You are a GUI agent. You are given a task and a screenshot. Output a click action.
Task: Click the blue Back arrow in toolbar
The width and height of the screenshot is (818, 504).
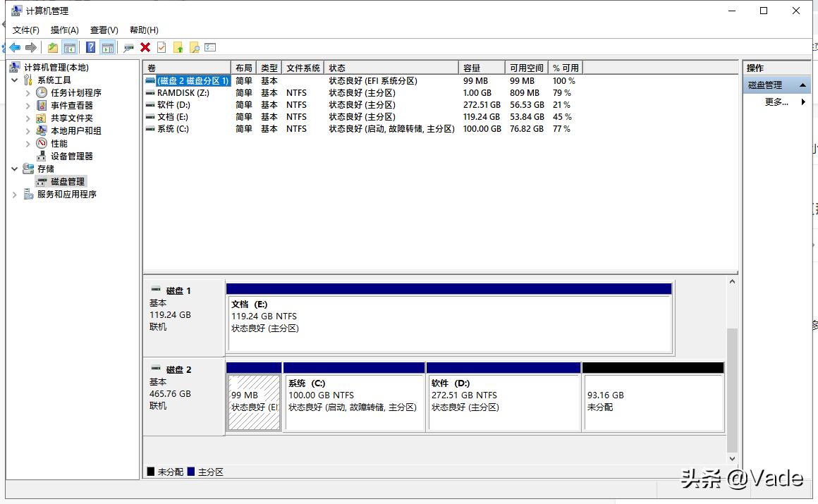click(14, 47)
